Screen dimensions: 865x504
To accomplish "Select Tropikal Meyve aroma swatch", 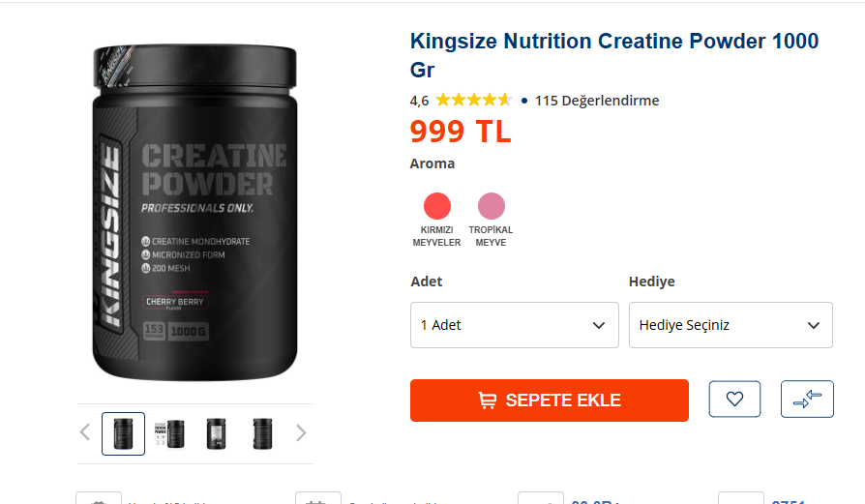I will (491, 206).
